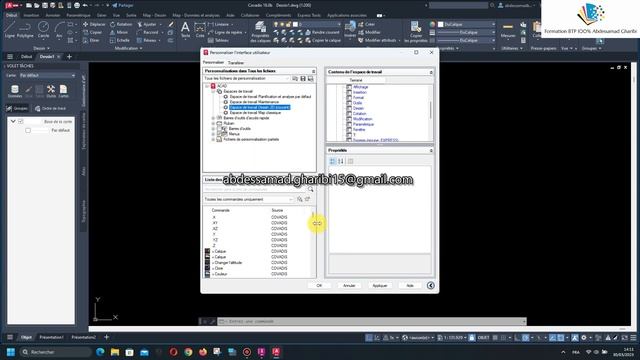Select the Polyligne tool
Viewport: 640px width, 360px height.
coord(25,30)
